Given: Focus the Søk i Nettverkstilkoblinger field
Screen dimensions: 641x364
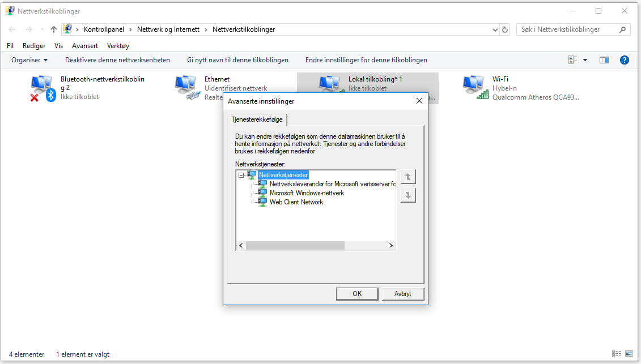Looking at the screenshot, I should point(568,29).
